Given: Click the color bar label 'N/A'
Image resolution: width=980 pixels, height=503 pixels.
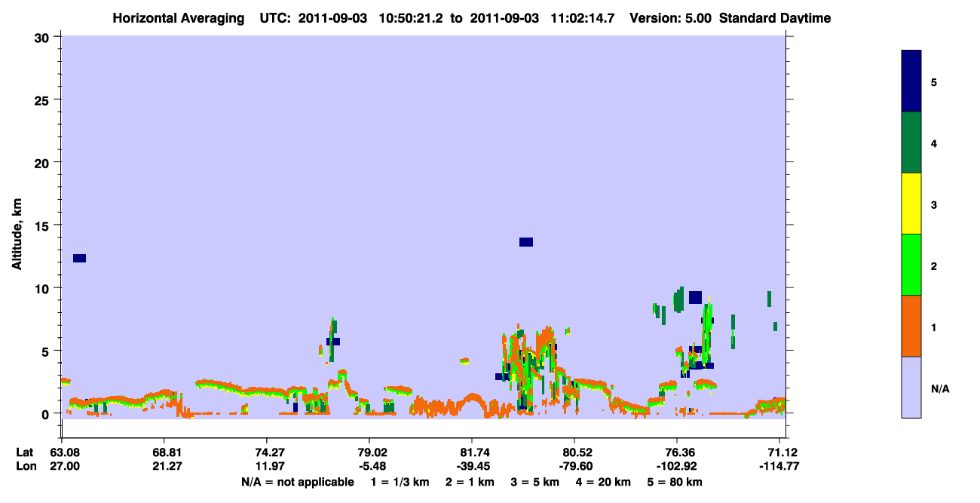Looking at the screenshot, I should pos(940,389).
